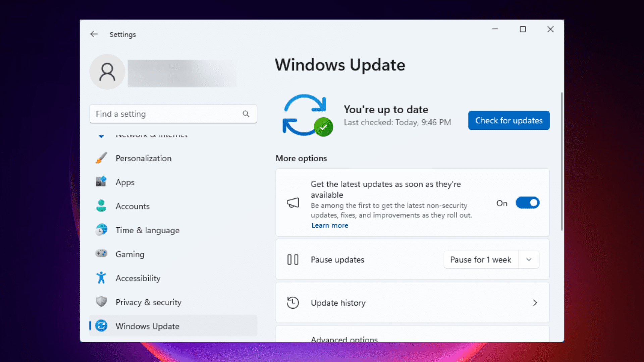The height and width of the screenshot is (362, 644).
Task: Click Check for updates button
Action: 509,120
